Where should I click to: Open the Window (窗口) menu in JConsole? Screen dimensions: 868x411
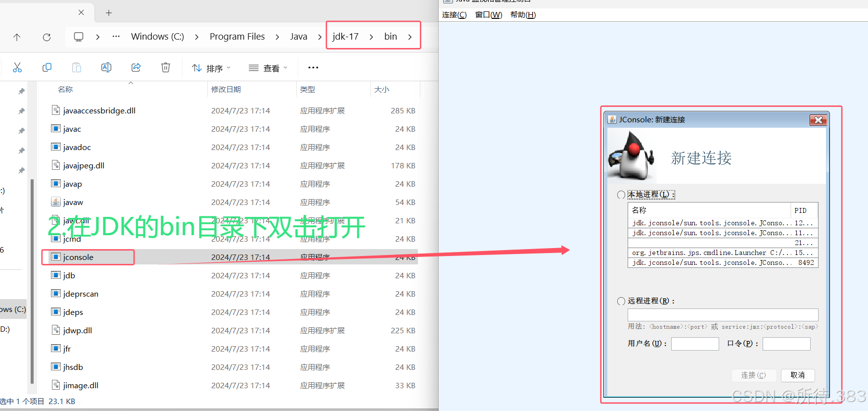489,15
